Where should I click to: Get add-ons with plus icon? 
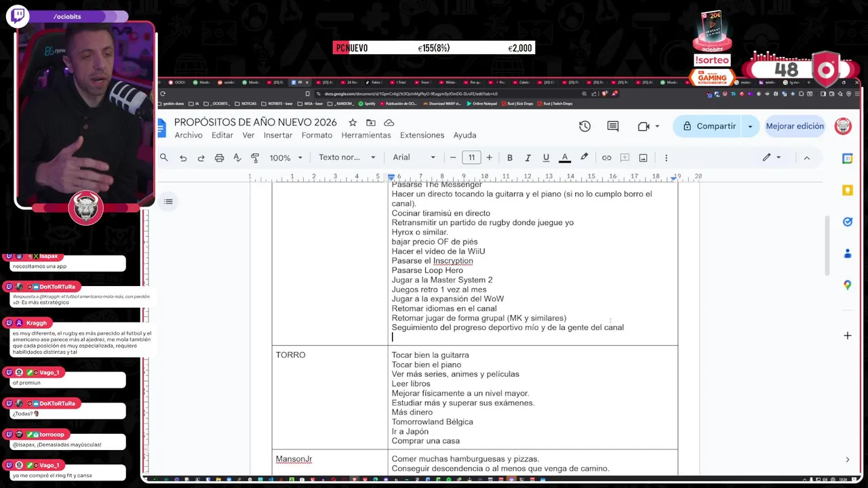[x=847, y=335]
